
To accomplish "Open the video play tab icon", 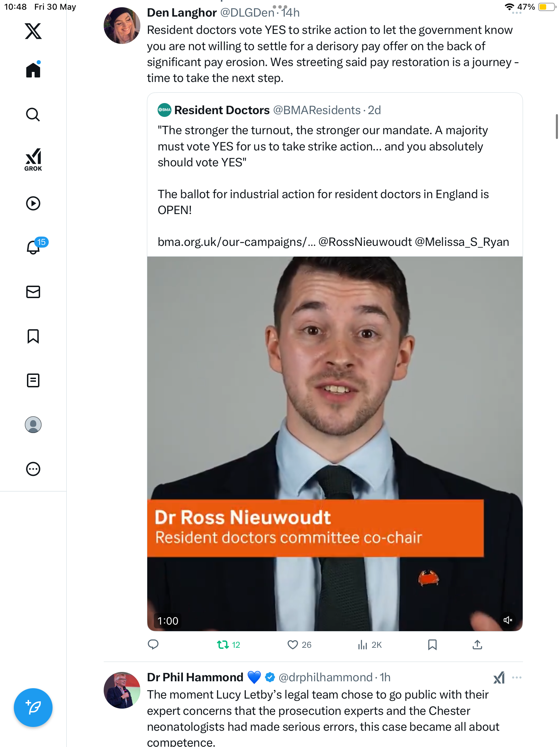I will [33, 203].
